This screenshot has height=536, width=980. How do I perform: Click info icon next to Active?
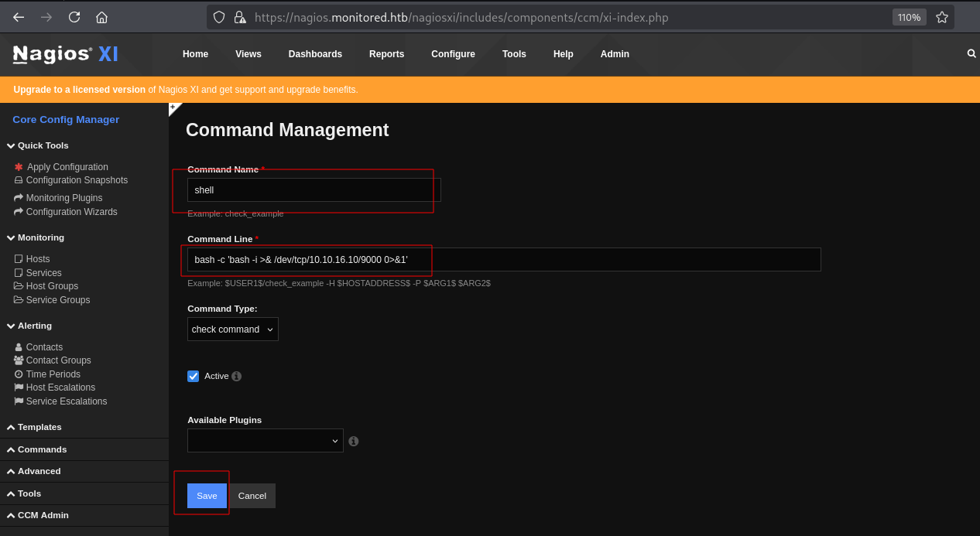pyautogui.click(x=237, y=377)
